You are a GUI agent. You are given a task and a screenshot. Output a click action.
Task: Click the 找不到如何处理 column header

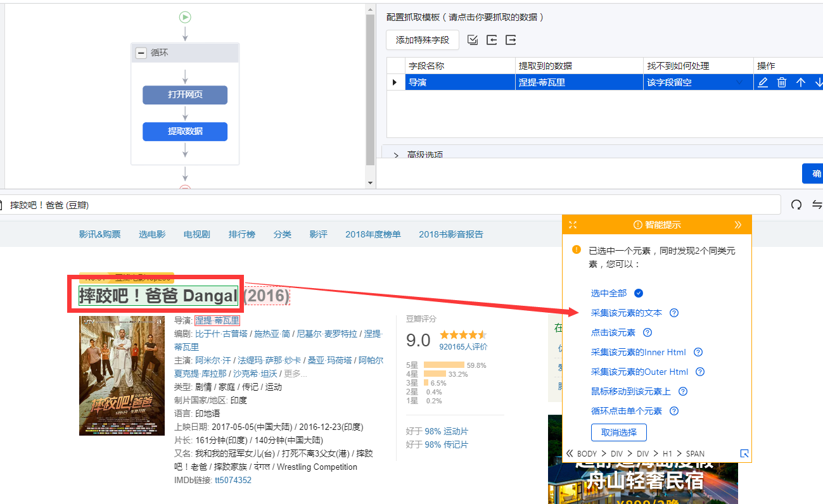(x=698, y=66)
